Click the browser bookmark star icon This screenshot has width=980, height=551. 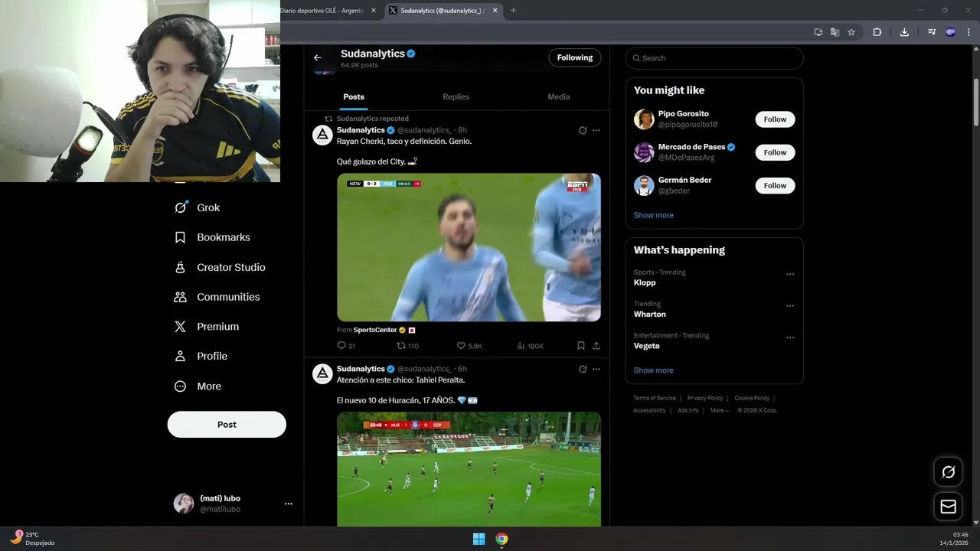click(x=851, y=32)
